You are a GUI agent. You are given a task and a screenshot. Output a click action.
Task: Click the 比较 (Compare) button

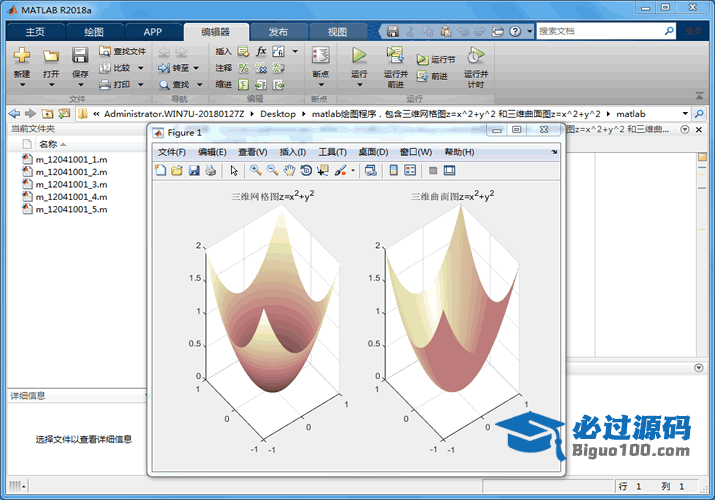[x=116, y=68]
